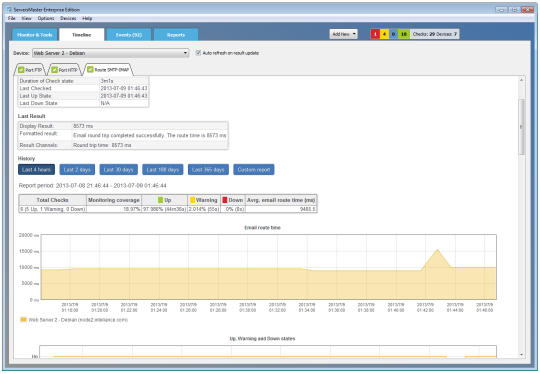The width and height of the screenshot is (540, 374).
Task: Open the File menu
Action: pyautogui.click(x=11, y=18)
